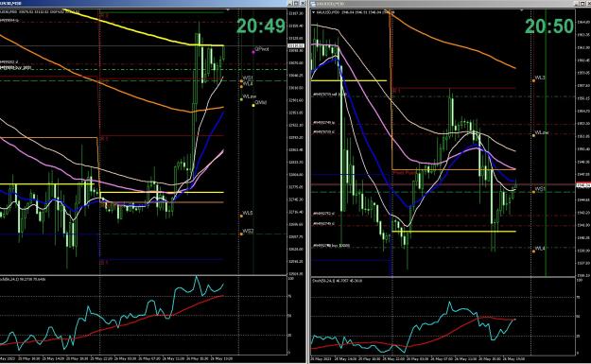The width and height of the screenshot is (591, 364).
Task: Select the chart shift triangle atop right chart
Action: (521, 9)
